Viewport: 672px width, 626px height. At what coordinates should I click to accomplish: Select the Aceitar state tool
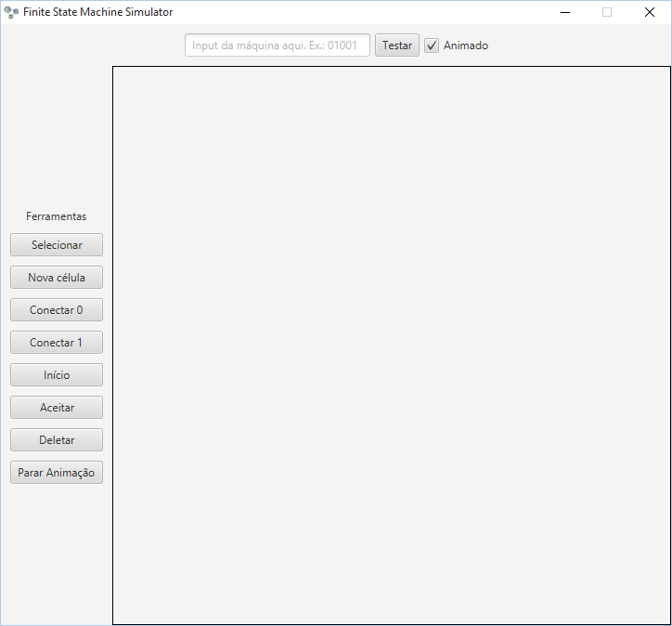[x=57, y=408]
